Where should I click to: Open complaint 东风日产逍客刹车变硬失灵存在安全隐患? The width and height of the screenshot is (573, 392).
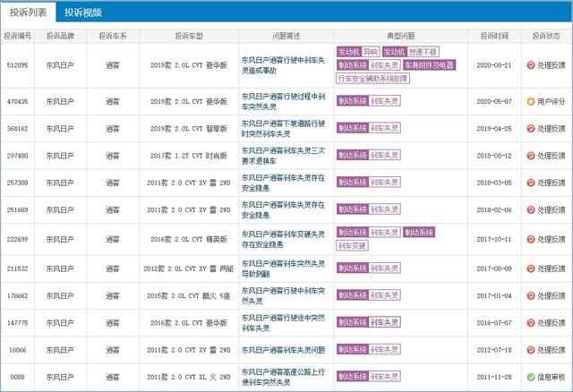[283, 239]
